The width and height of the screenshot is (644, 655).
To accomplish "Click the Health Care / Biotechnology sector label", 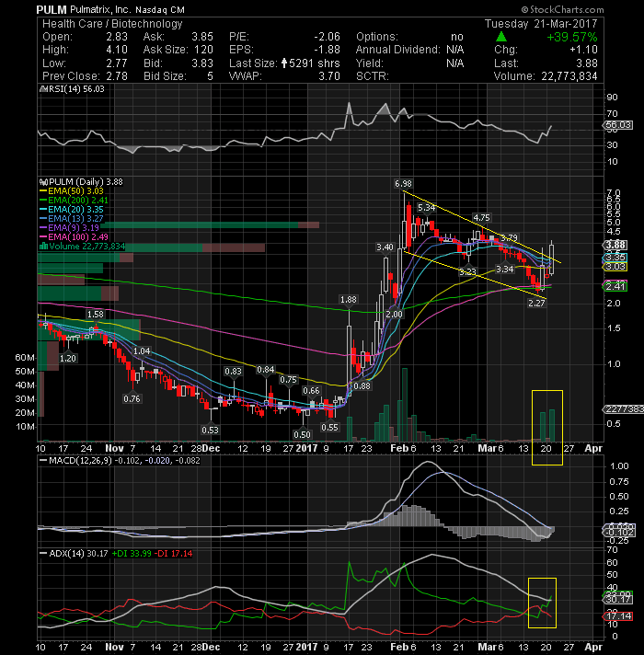I will point(112,24).
